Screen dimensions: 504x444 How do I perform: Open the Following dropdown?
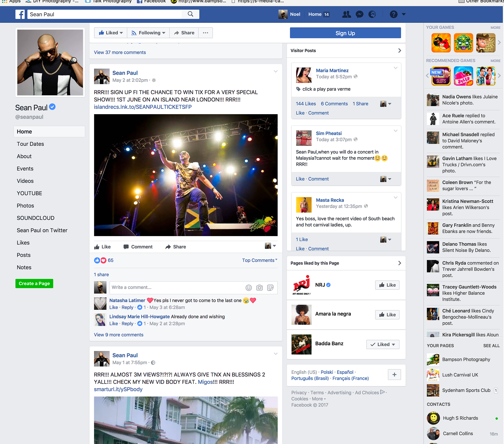click(x=148, y=33)
